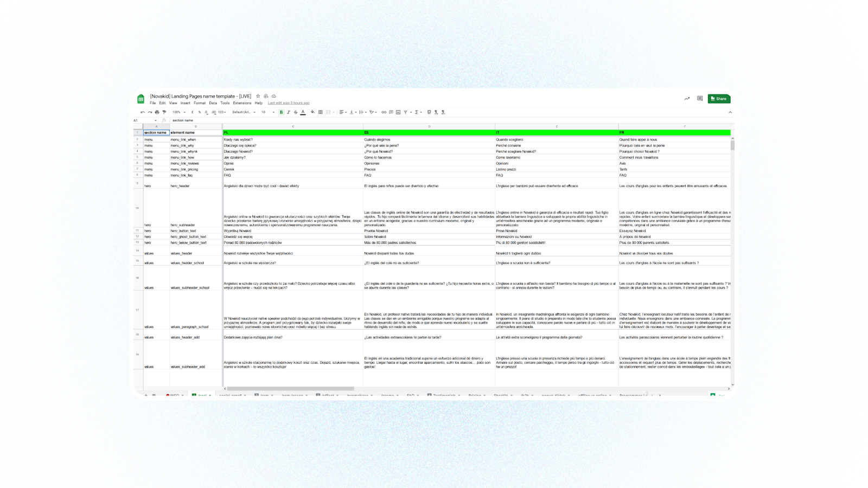
Task: Open the Default (Arial) font dropdown
Action: coord(244,112)
